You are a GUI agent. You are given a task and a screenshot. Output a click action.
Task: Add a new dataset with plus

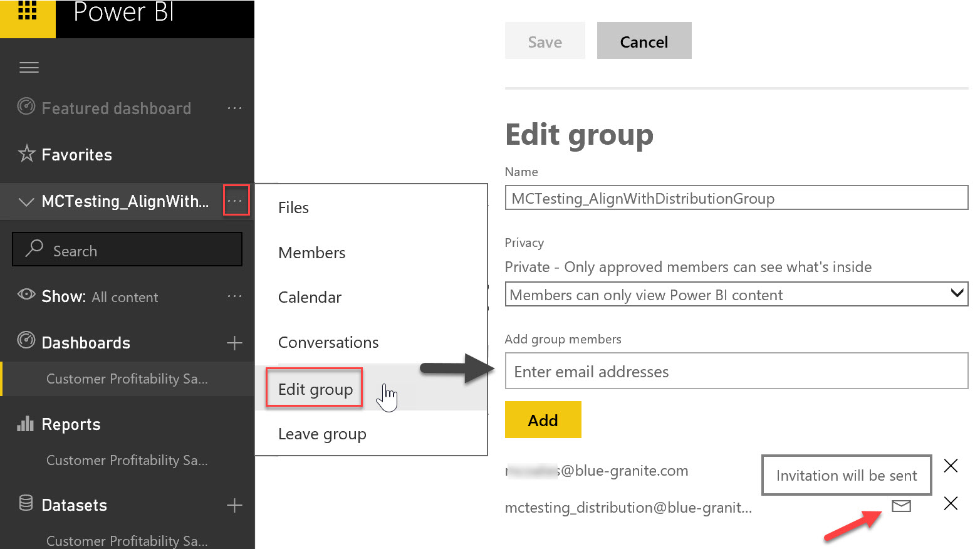tap(234, 505)
